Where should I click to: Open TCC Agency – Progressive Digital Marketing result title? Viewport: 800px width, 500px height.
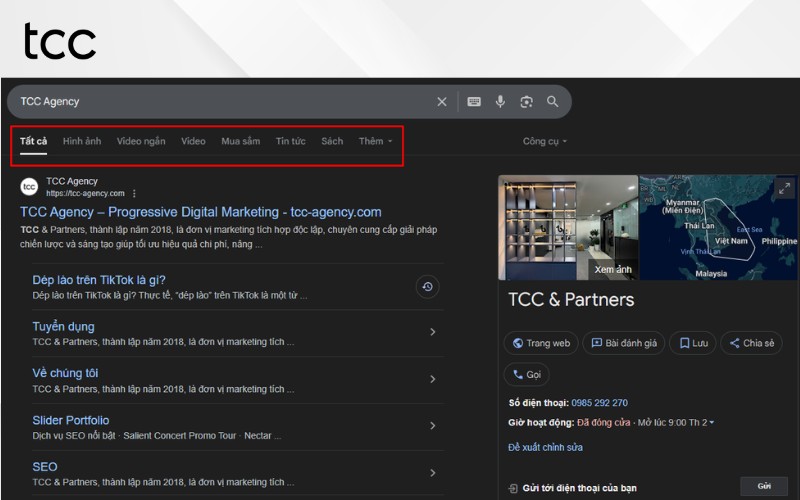[x=201, y=212]
